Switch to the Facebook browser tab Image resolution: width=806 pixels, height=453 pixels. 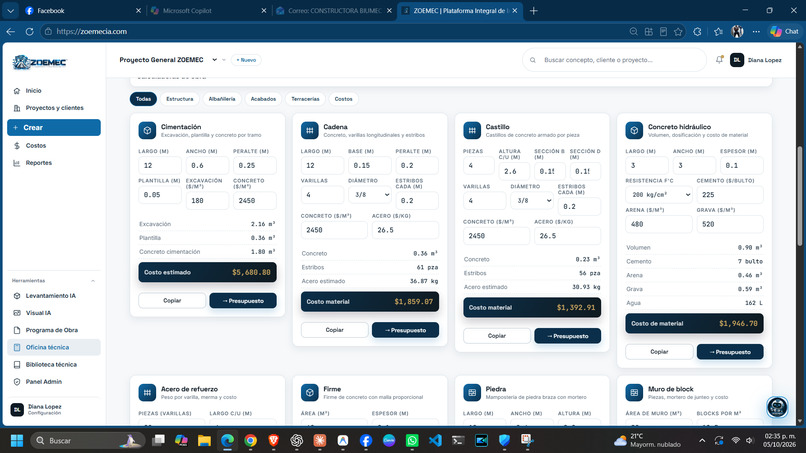tap(82, 10)
